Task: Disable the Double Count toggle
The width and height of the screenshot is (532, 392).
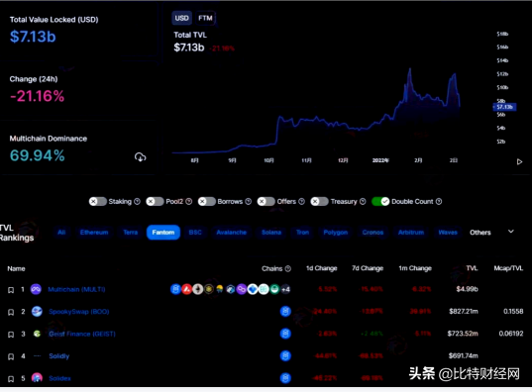Action: [x=380, y=201]
